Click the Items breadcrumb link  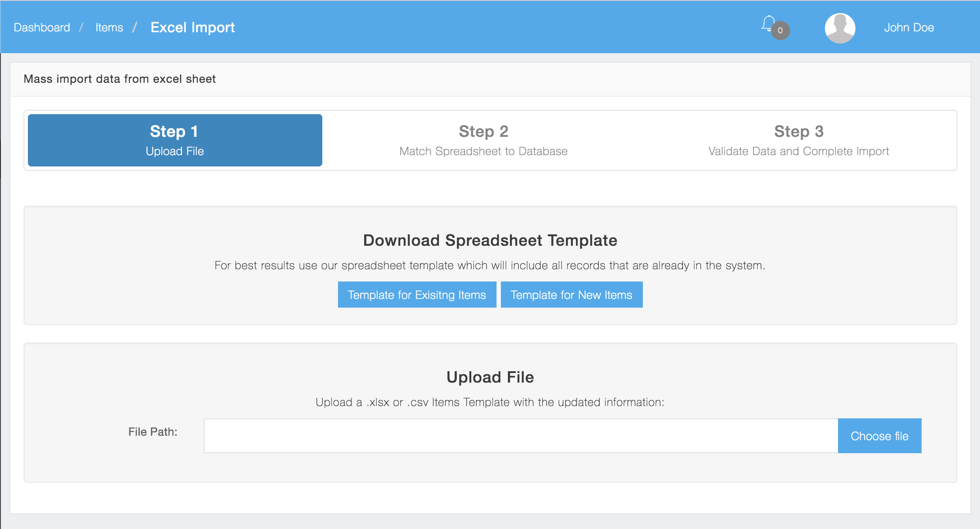(109, 27)
